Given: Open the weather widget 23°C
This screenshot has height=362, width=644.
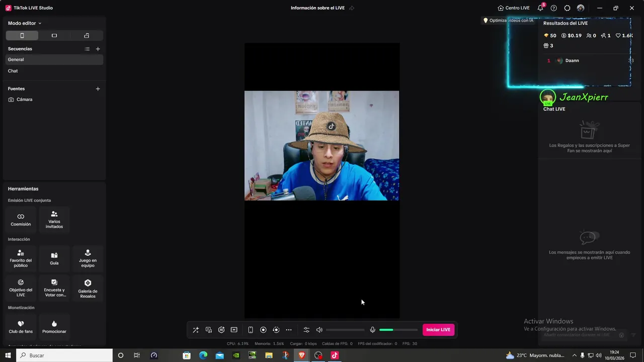Looking at the screenshot, I should [x=535, y=355].
